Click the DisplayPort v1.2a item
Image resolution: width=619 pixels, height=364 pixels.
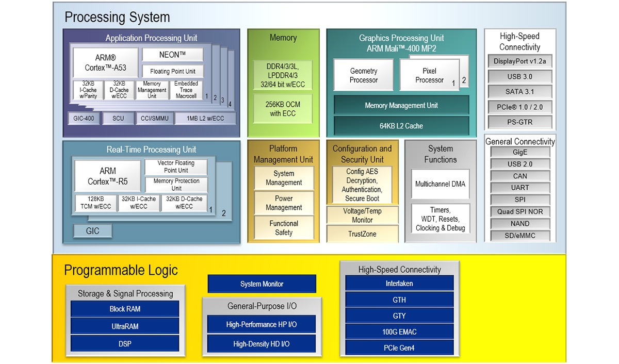[519, 61]
